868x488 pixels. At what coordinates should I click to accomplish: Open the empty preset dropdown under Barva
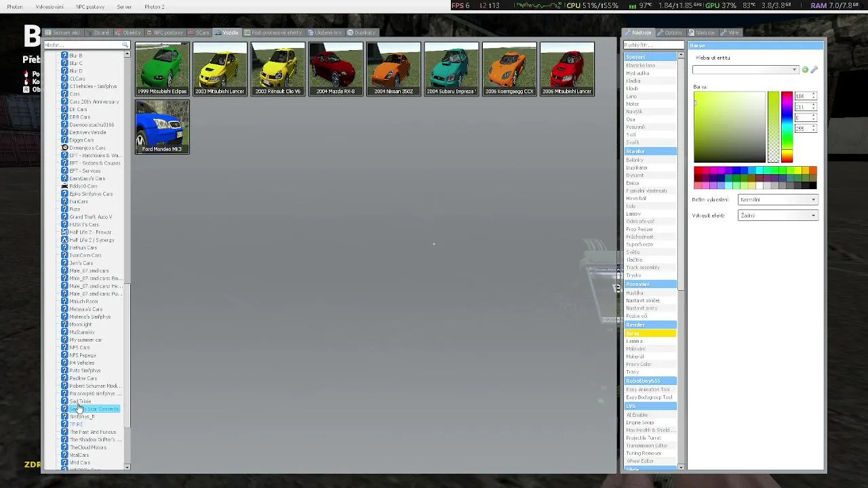click(x=745, y=70)
